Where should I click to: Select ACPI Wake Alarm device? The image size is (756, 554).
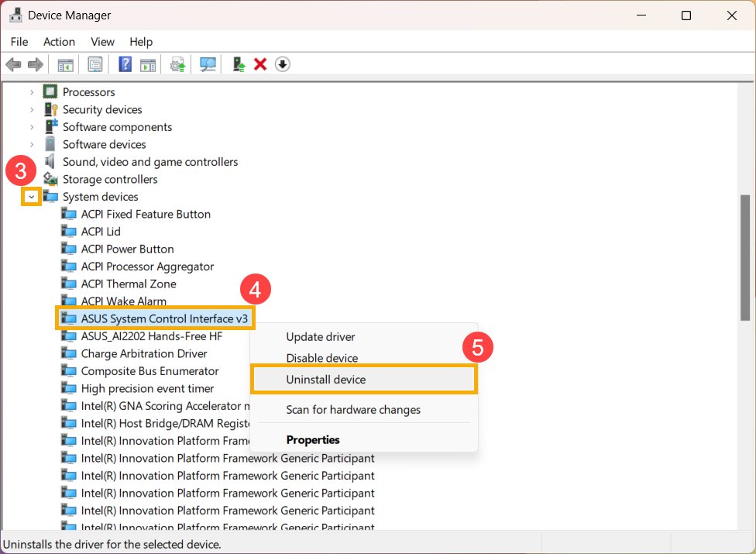tap(123, 301)
